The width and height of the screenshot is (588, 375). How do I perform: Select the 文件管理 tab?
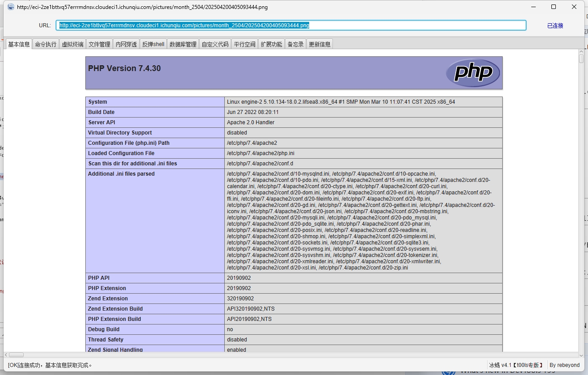click(99, 44)
